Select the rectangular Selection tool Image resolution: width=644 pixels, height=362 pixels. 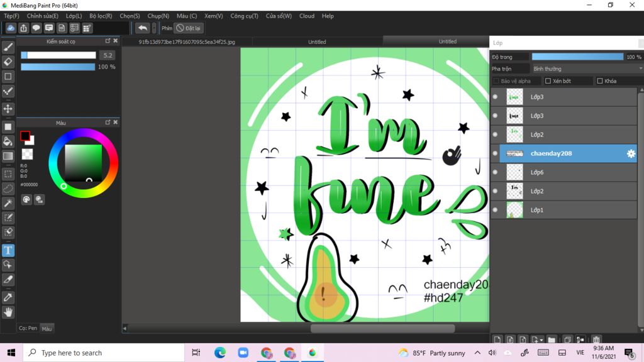8,174
